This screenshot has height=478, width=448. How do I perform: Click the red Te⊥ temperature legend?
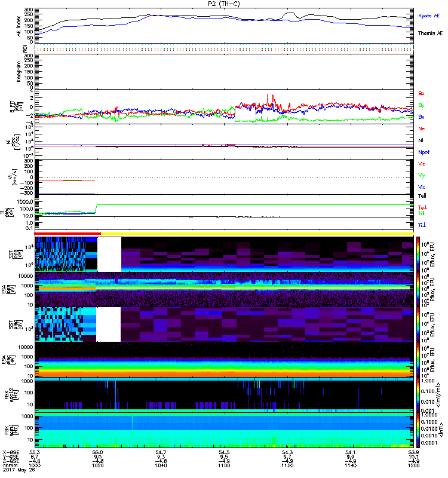click(422, 207)
